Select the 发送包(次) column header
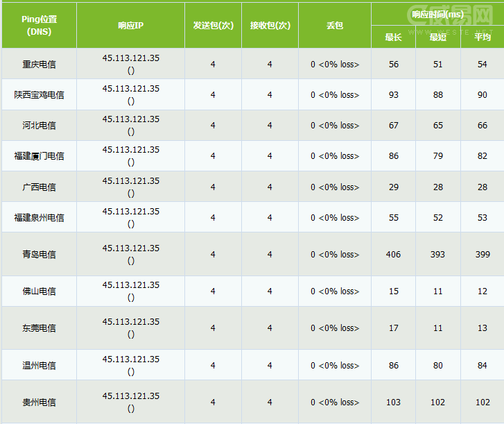The height and width of the screenshot is (424, 504). (x=213, y=26)
